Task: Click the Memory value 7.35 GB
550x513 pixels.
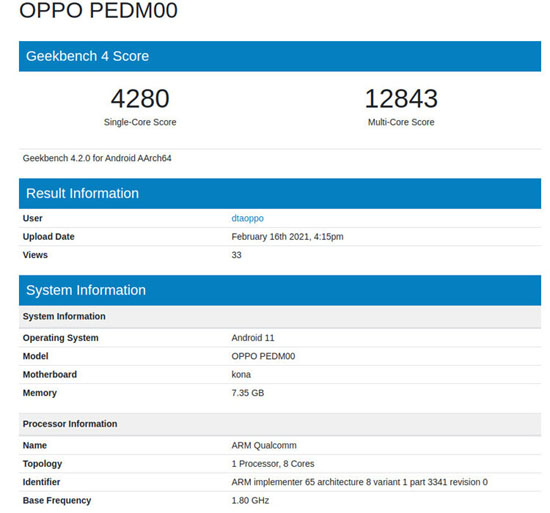Action: (248, 393)
